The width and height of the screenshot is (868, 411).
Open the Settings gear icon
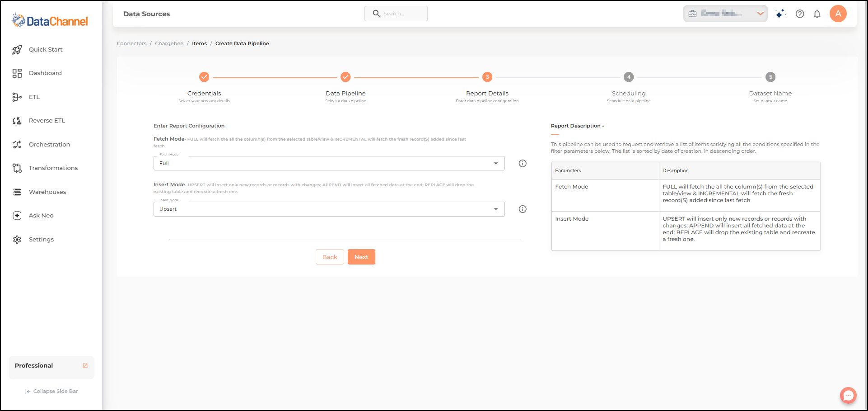point(17,240)
